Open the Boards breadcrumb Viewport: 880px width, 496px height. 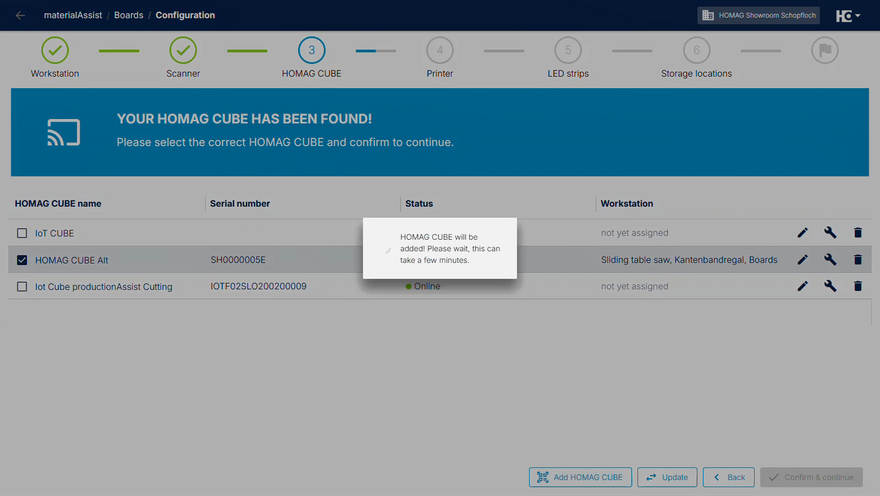click(x=129, y=15)
